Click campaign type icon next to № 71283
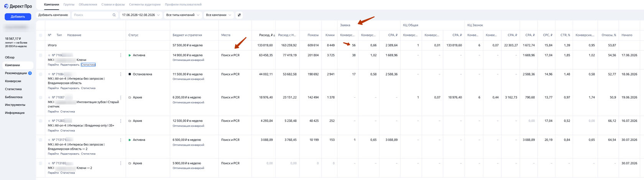This screenshot has height=180, width=644. (49, 121)
